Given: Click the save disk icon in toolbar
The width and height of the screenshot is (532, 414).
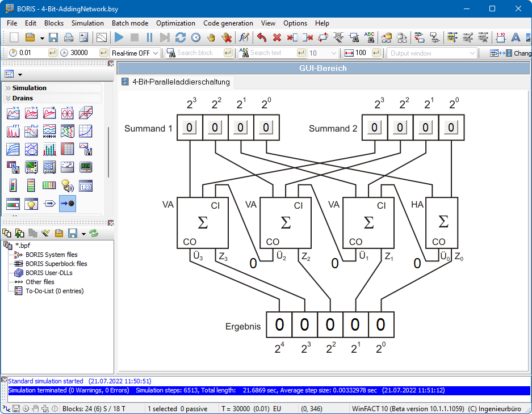Looking at the screenshot, I should pos(53,37).
